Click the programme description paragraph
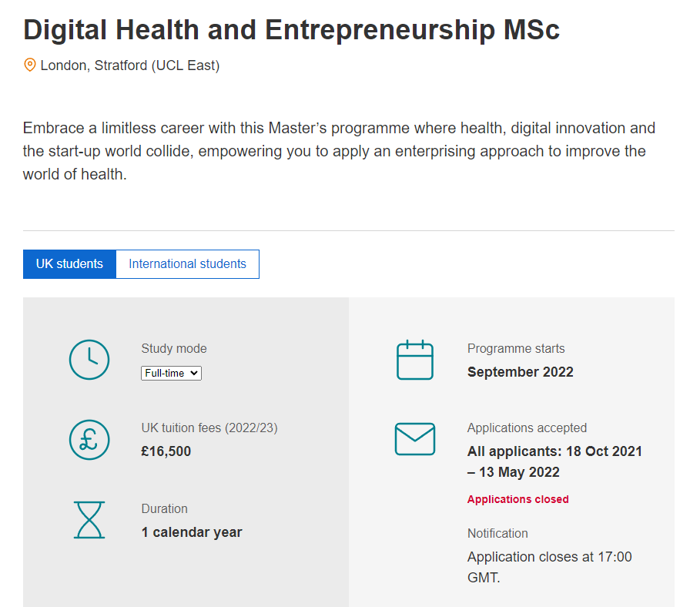Viewport: 700px width, 607px height. tap(335, 151)
